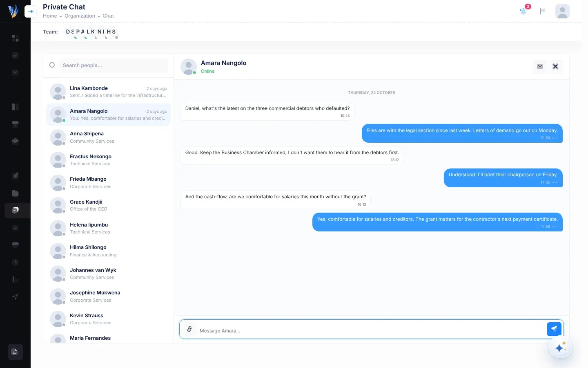Open the user profile avatar top right
588x368 pixels.
[562, 11]
